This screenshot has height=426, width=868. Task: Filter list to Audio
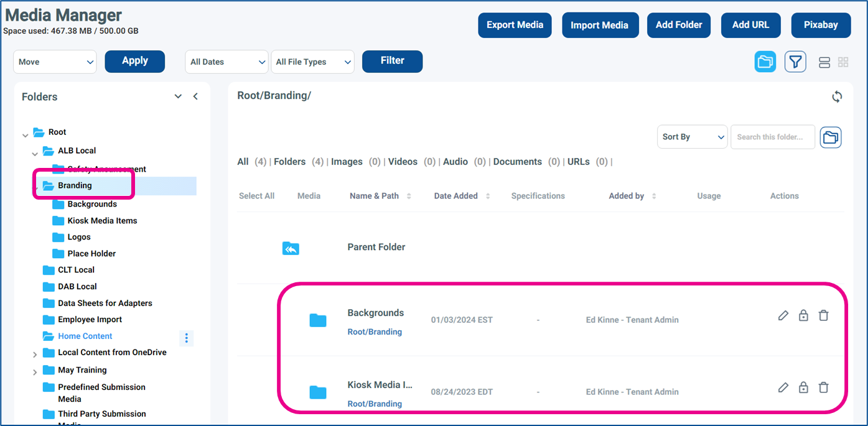click(455, 162)
